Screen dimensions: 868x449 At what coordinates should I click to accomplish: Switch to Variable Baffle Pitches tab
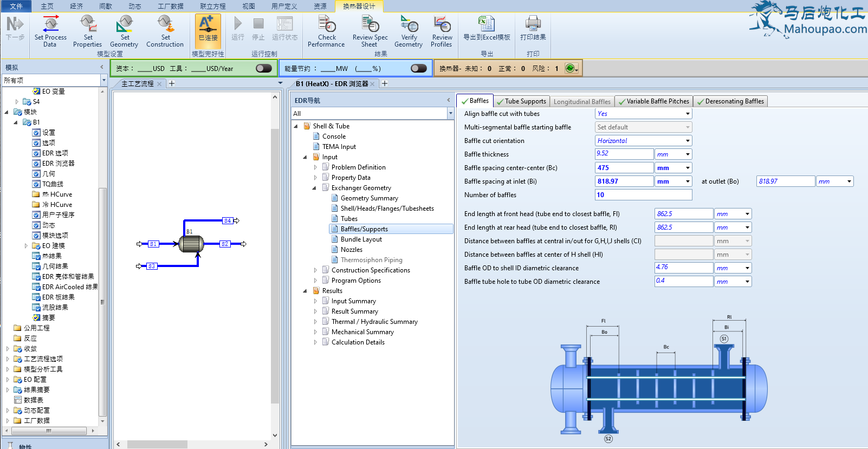click(x=654, y=101)
